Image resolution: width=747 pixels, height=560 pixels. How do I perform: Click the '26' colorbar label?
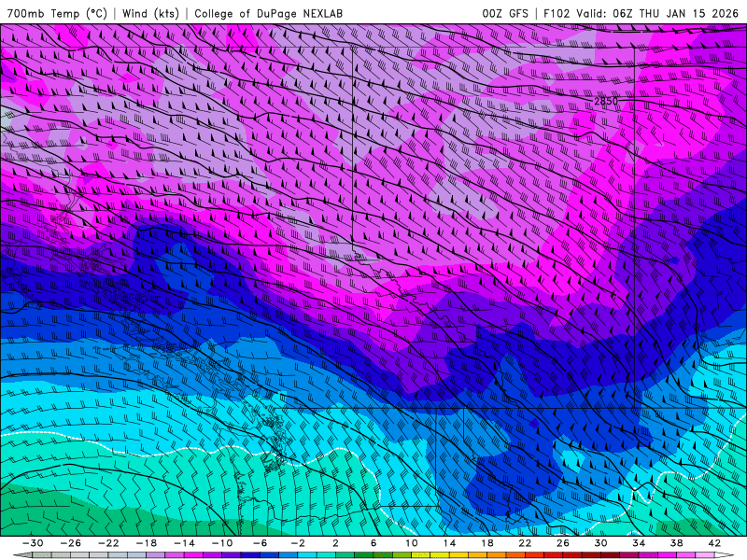(563, 543)
